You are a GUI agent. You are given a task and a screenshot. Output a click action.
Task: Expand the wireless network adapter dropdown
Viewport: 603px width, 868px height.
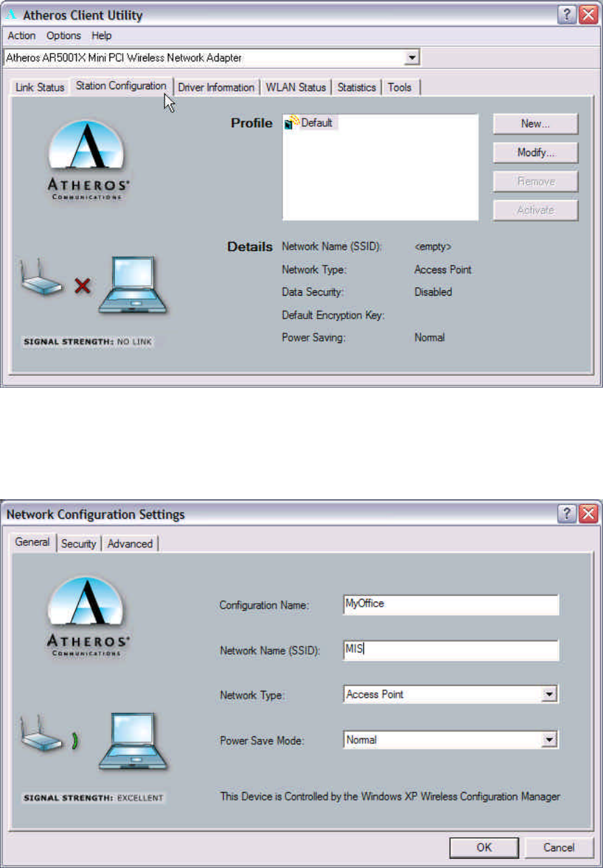coord(412,58)
